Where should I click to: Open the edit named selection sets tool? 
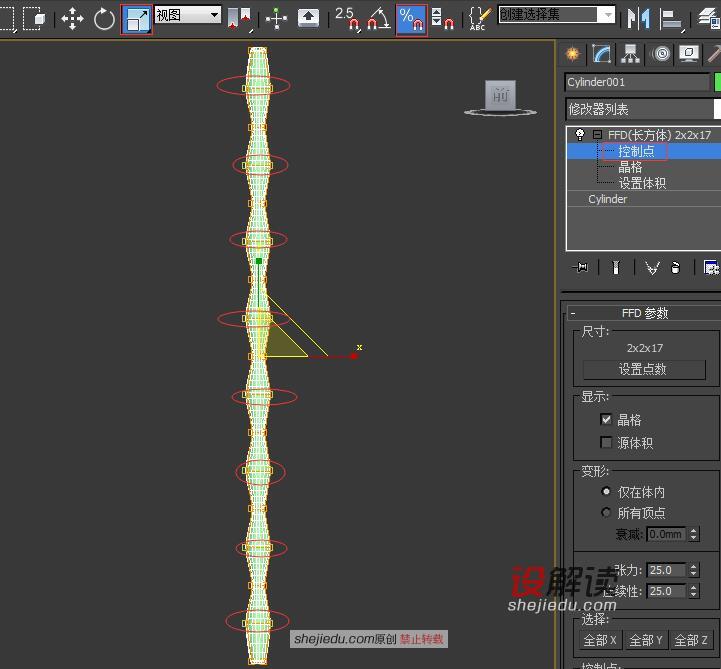479,19
